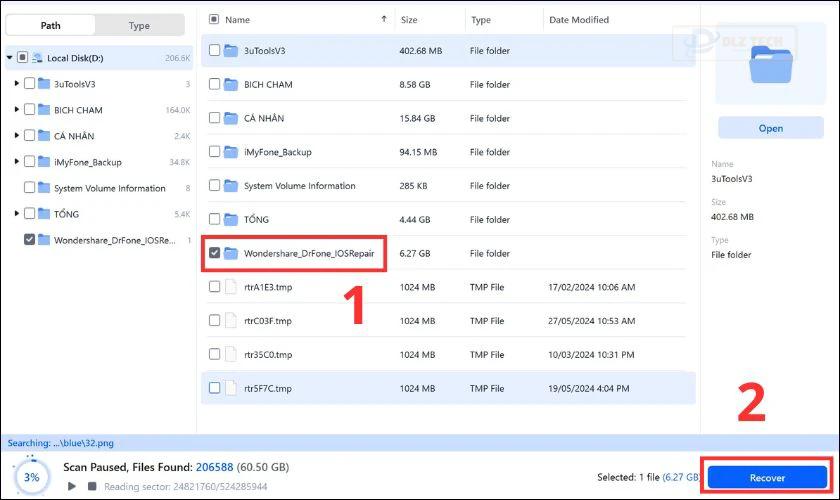
Task: Check the rtrC03F.tmp checkbox
Action: 214,320
